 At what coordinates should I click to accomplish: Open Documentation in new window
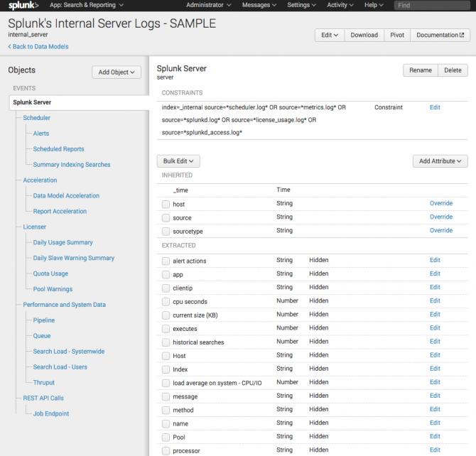pyautogui.click(x=440, y=36)
